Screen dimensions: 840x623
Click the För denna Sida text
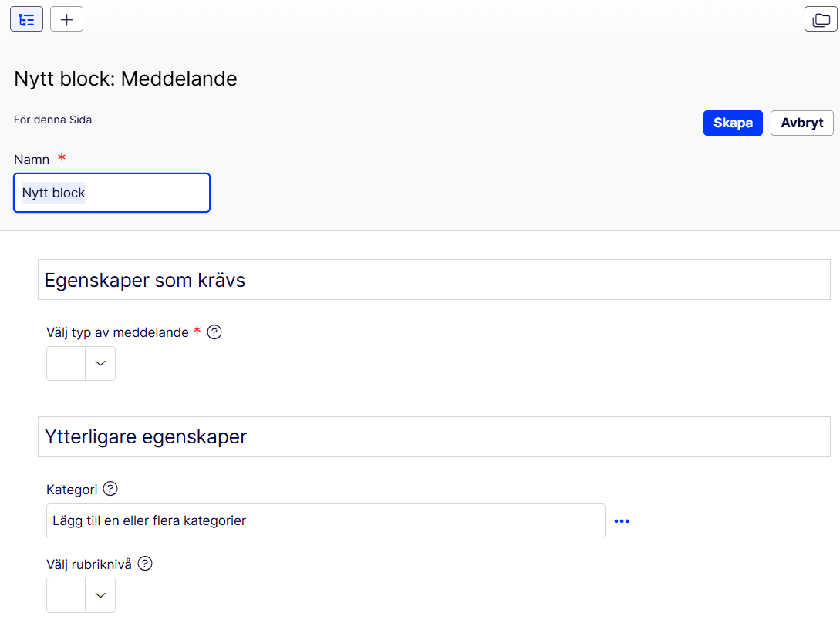point(52,120)
